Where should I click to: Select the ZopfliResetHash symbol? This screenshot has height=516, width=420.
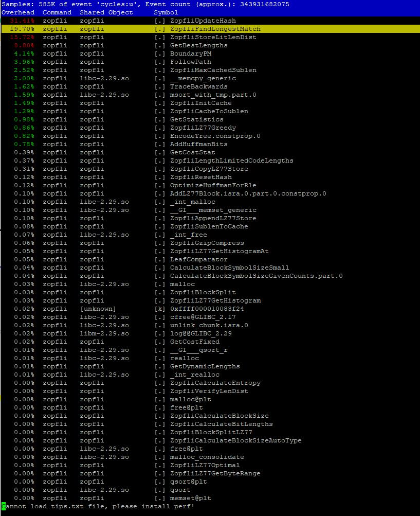pos(200,177)
